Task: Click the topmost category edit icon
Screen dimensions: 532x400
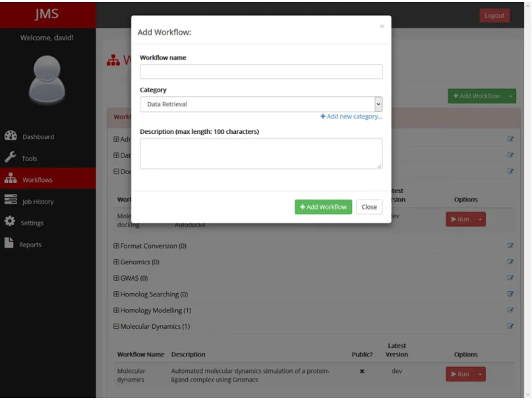Action: coord(510,139)
